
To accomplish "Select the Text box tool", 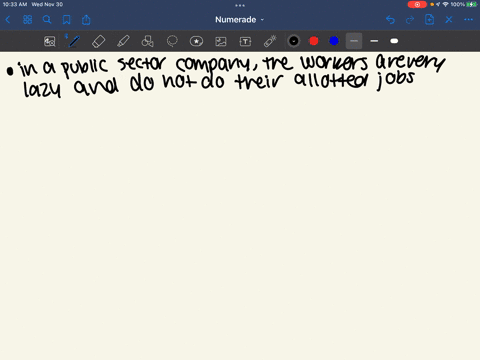I will click(245, 41).
